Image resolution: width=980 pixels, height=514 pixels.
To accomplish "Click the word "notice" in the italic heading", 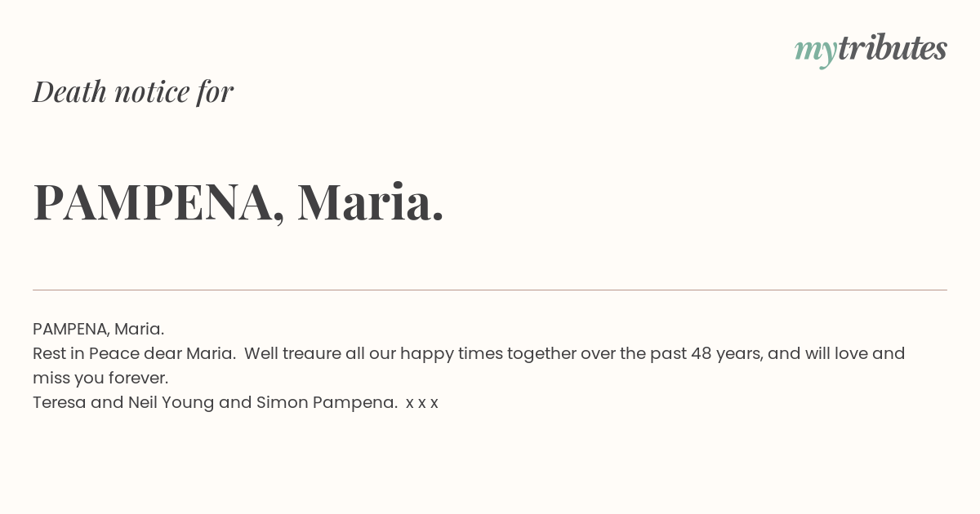I will point(152,91).
